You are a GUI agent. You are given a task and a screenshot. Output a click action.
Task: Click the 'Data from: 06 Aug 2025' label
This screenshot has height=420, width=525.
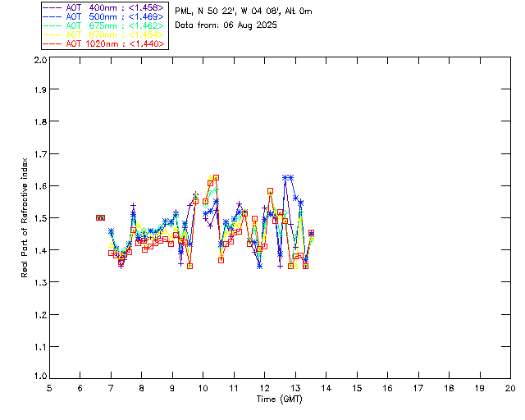(226, 25)
